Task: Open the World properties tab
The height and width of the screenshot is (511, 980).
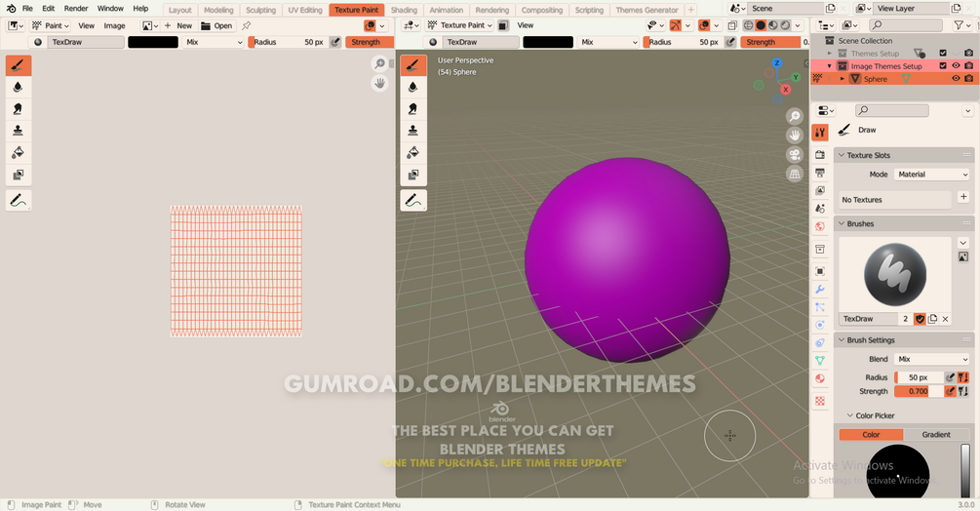Action: coord(820,226)
